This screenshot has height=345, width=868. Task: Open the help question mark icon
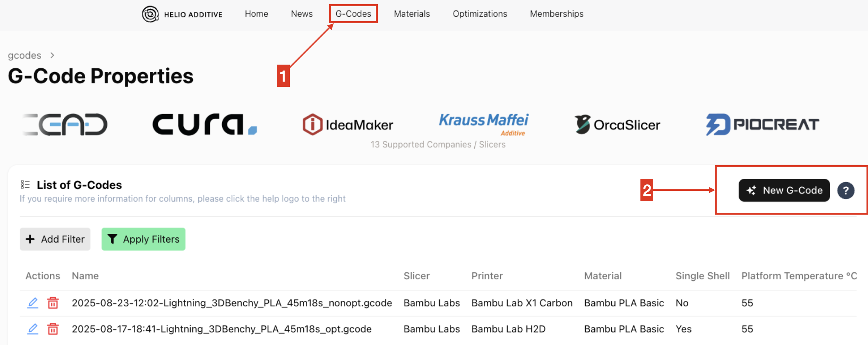coord(846,190)
